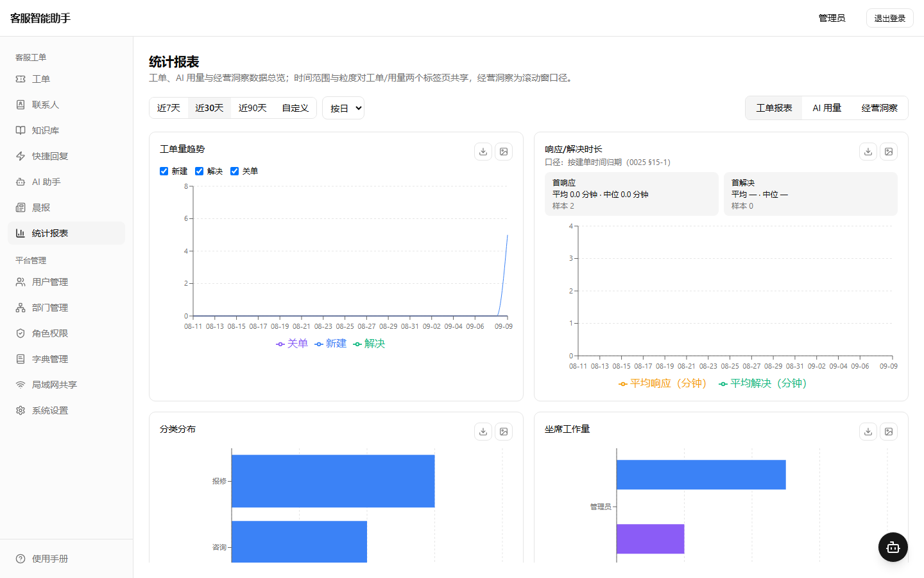
Task: Open the floating AI assistant robot button
Action: click(893, 547)
